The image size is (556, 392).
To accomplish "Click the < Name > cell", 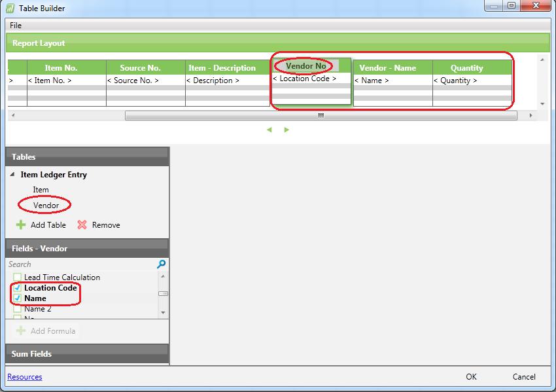I will [x=393, y=80].
